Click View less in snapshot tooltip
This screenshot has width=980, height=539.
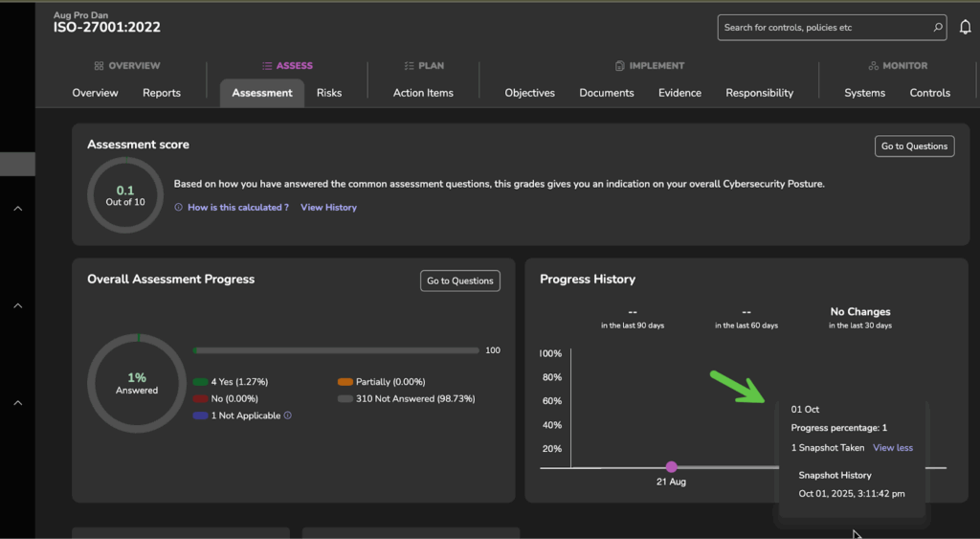click(x=892, y=448)
